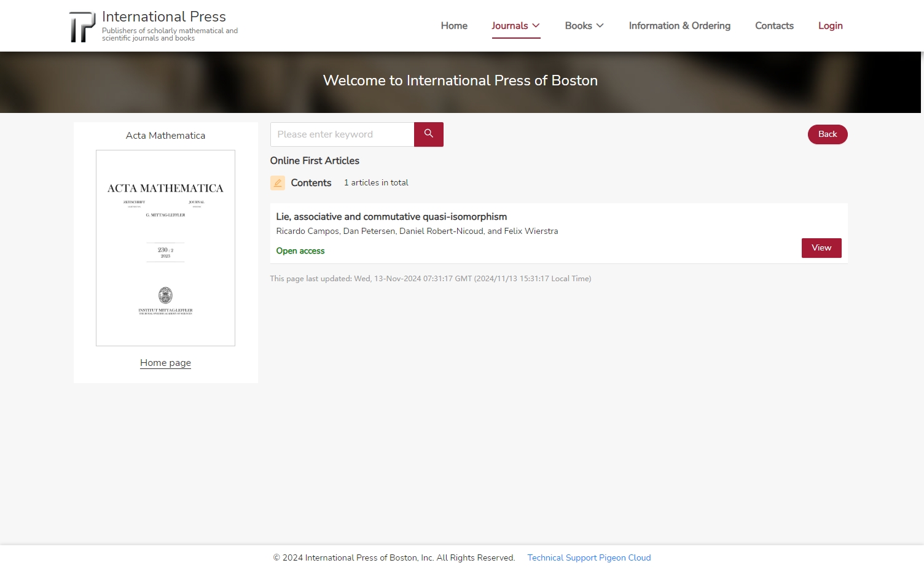Click the Open access label

point(300,251)
